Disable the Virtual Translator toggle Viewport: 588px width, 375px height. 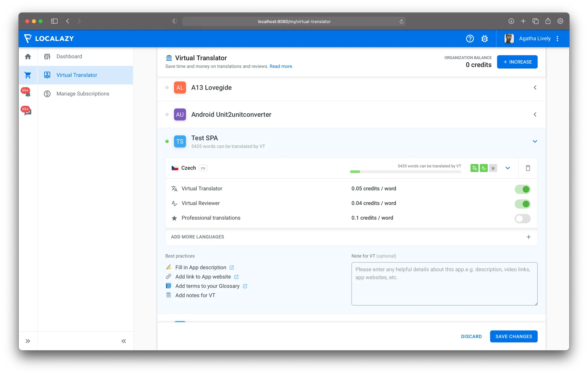click(x=522, y=189)
